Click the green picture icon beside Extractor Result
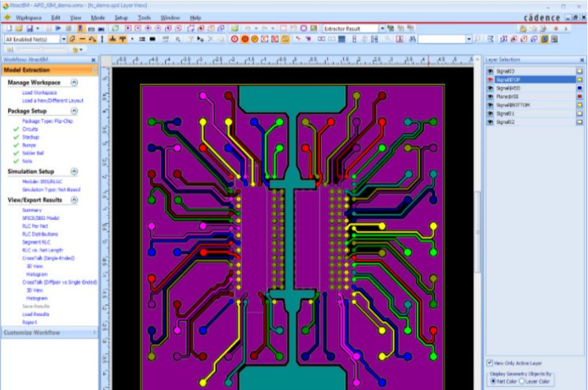This screenshot has height=390, width=588. pos(313,28)
